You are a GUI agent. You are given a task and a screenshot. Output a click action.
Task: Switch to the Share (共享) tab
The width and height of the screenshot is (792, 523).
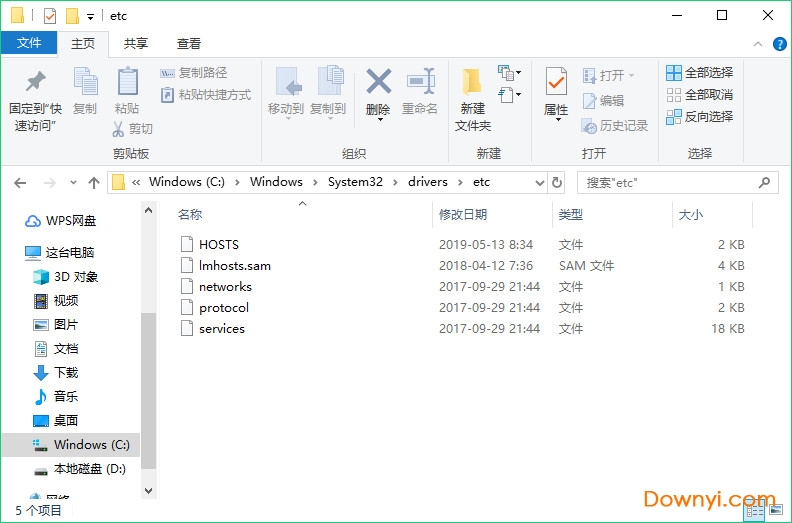pos(136,43)
